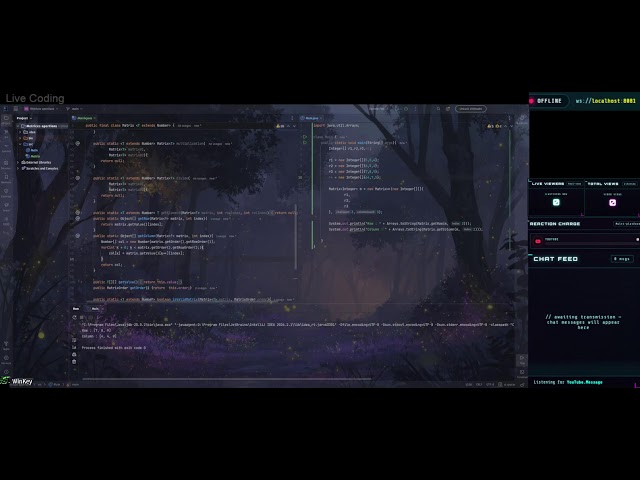
Task: Jump to next highlighted error in Matrix.java
Action: click(294, 126)
